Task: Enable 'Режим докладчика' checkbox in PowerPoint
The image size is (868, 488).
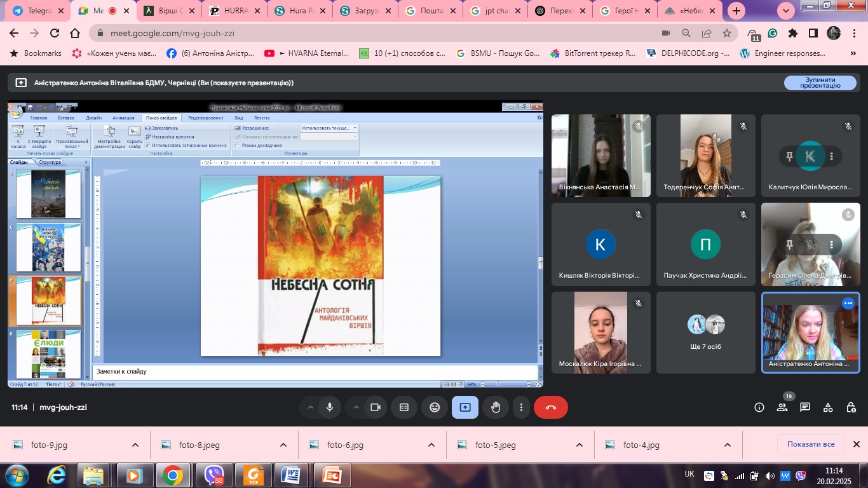Action: 238,145
